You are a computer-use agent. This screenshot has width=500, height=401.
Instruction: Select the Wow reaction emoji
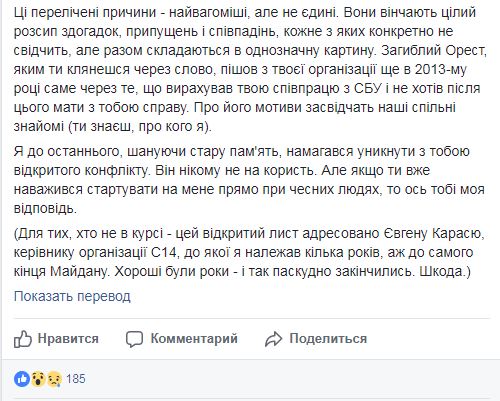38,379
